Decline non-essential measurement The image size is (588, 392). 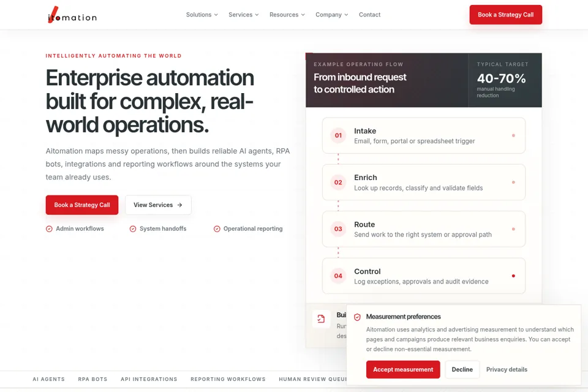coord(462,369)
